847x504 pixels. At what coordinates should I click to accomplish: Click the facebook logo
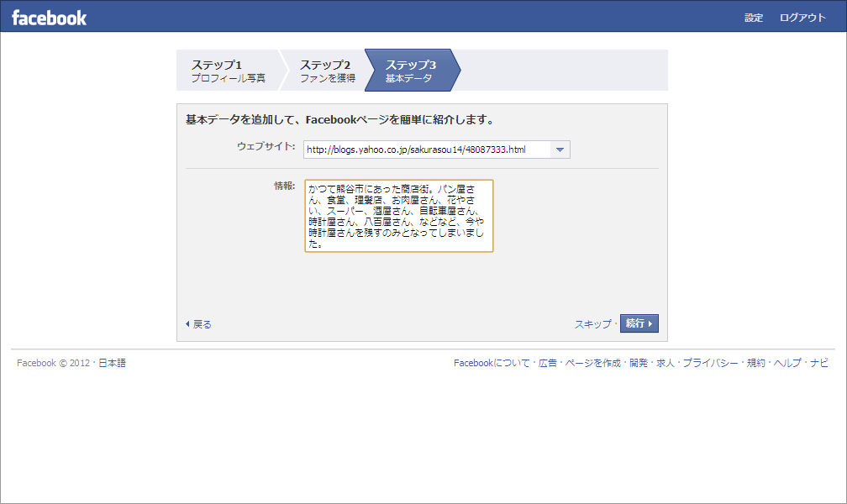[x=49, y=18]
